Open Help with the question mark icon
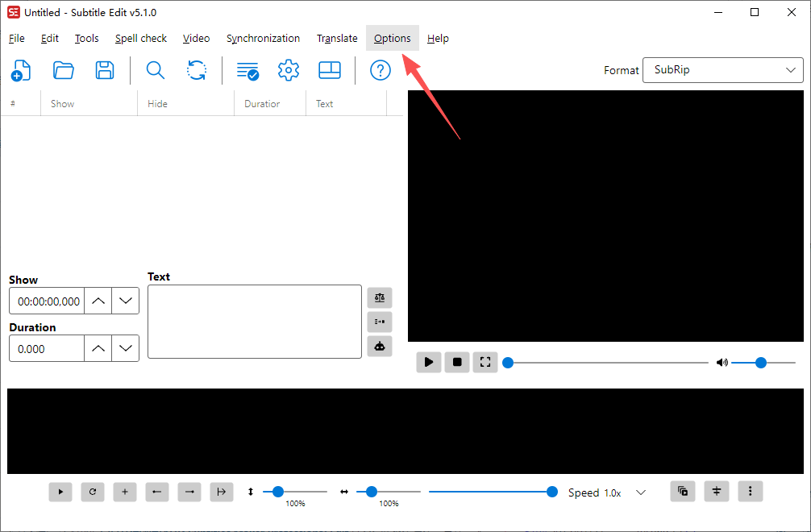 (381, 70)
